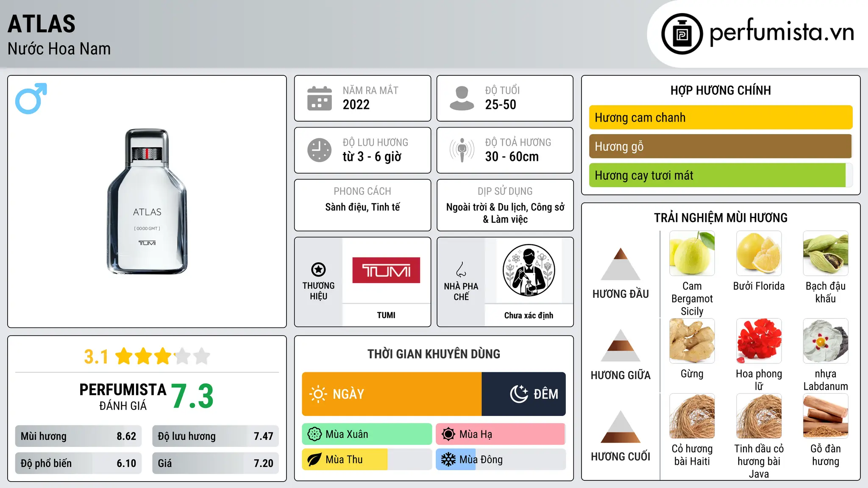Select the Tinh dầu cỏ hương bài Java image
This screenshot has height=488, width=868.
[x=759, y=416]
